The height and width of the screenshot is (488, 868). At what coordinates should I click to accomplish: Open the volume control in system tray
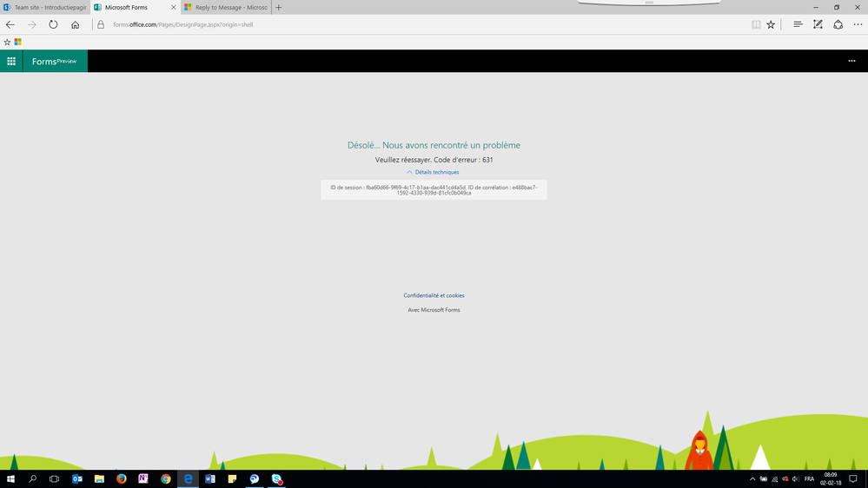click(x=796, y=479)
